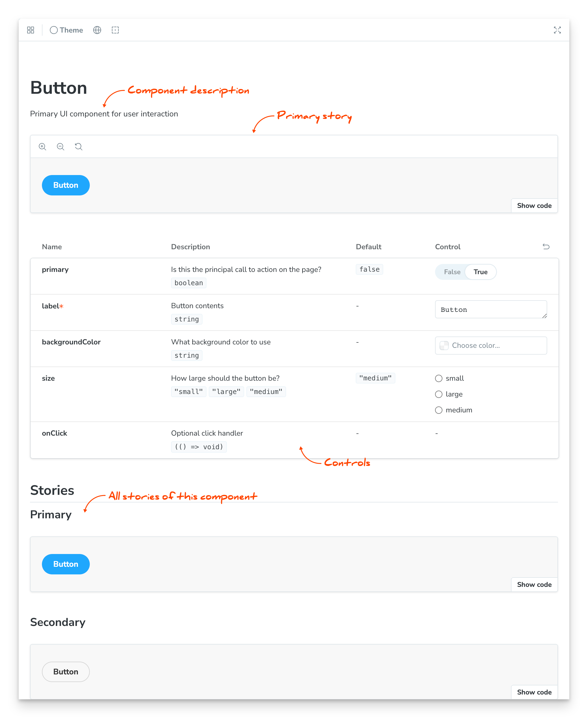The image size is (588, 718).
Task: Enter fullscreen with the expand icon
Action: [x=557, y=30]
